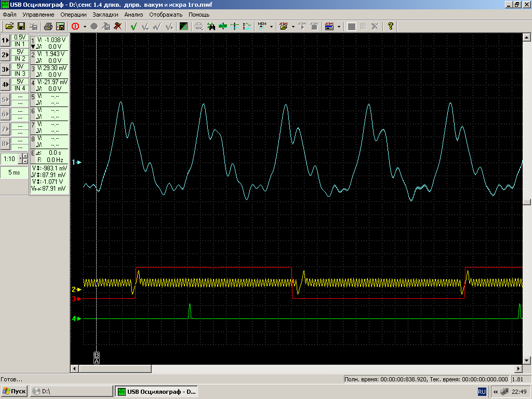Click channel 2 yellow marker on the graph
Image resolution: width=532 pixels, height=399 pixels.
77,290
